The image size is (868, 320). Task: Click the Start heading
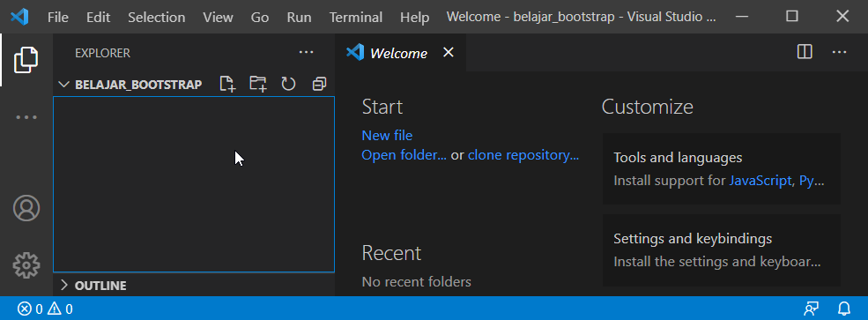pos(382,107)
